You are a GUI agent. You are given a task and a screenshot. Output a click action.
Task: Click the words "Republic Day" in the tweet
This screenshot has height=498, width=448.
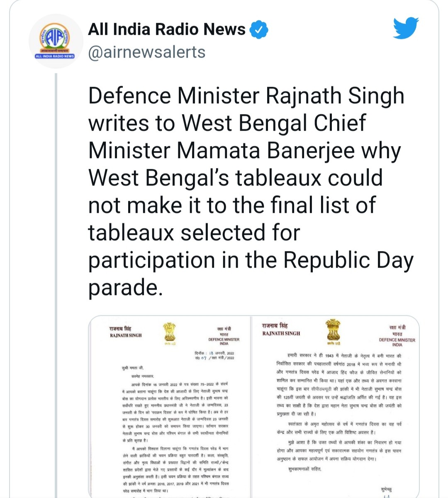coord(348,260)
